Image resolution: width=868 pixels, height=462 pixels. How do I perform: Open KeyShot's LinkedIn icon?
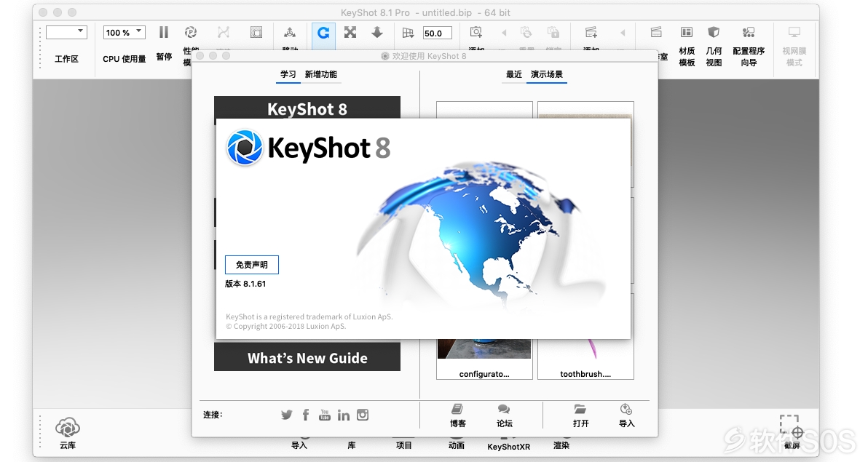click(x=343, y=415)
